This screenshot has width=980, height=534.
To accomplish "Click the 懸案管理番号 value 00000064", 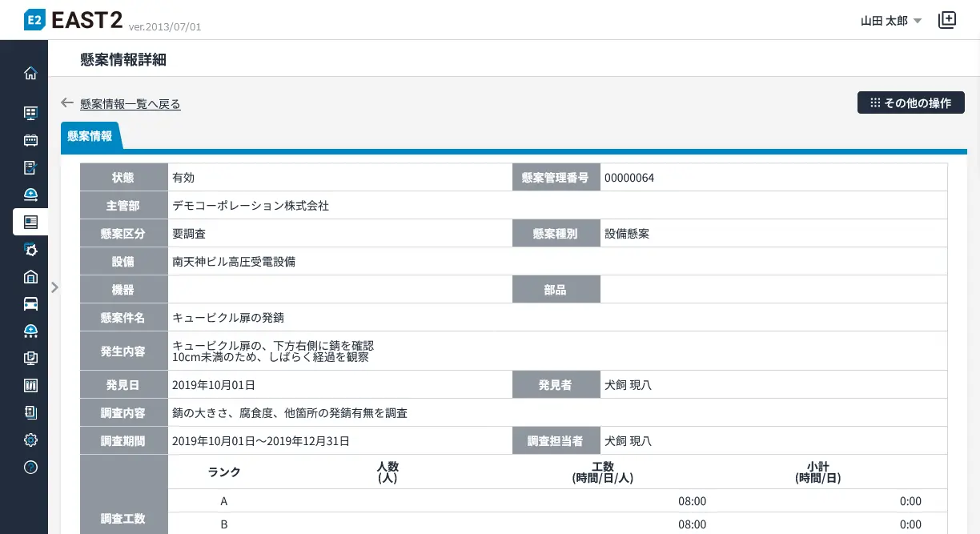I will [x=629, y=178].
